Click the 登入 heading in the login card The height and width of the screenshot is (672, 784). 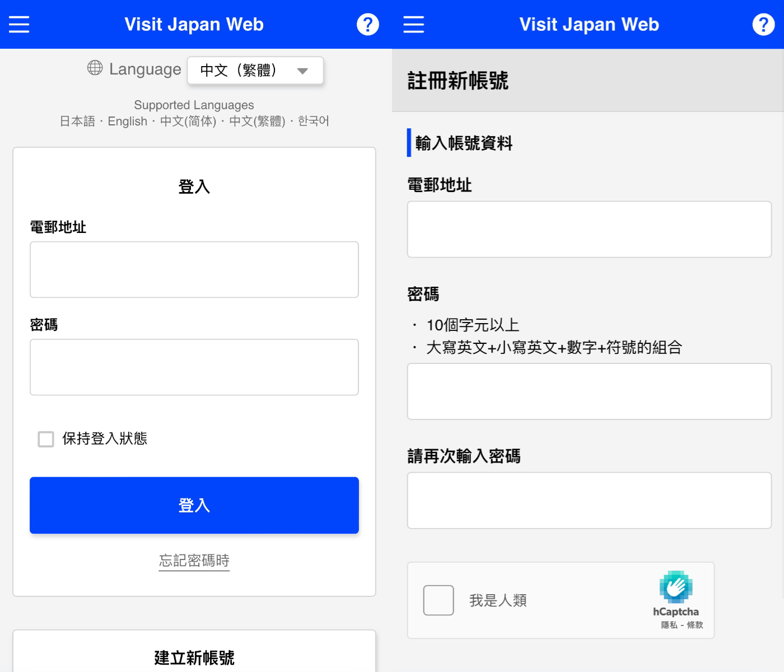click(x=194, y=186)
